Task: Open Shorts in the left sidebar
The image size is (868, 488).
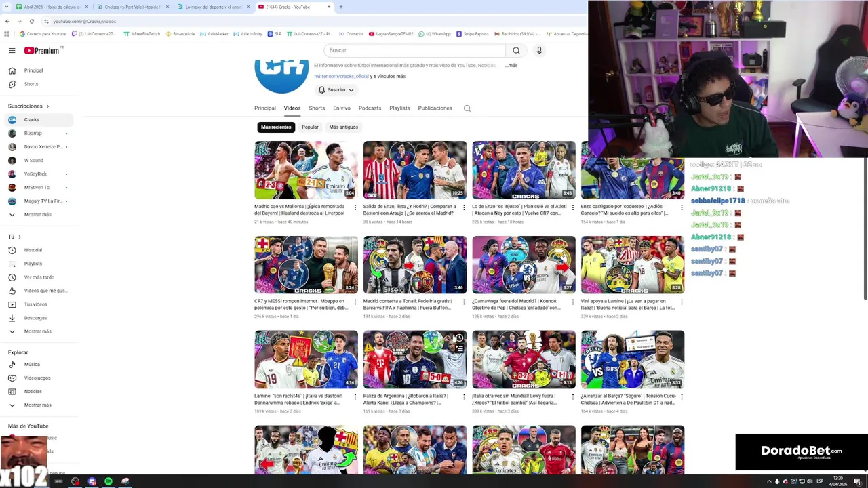Action: [x=31, y=84]
